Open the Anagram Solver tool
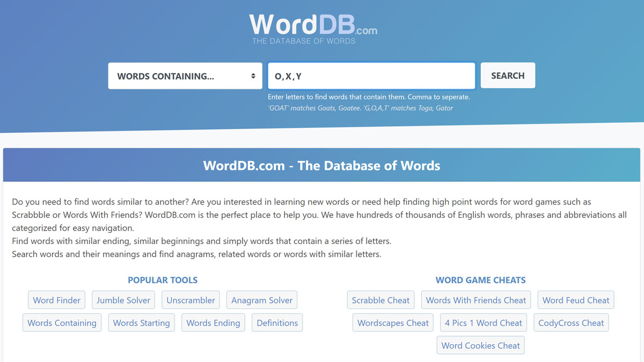 pos(262,300)
